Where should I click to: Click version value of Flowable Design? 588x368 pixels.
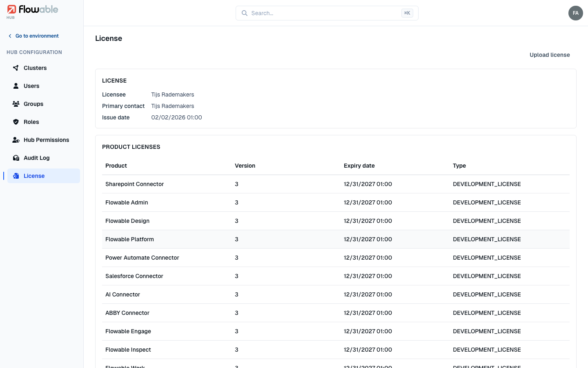tap(236, 221)
